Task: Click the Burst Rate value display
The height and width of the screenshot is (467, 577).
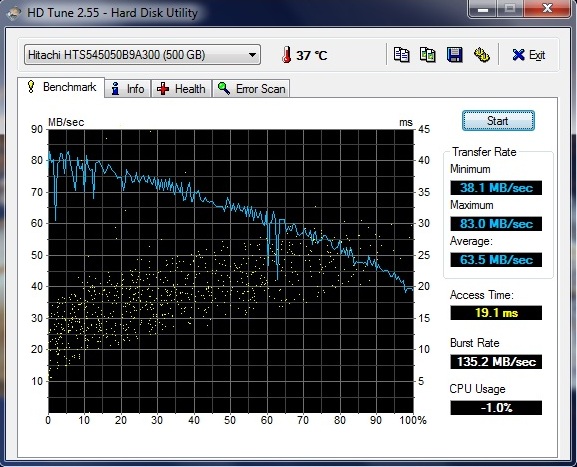Action: (496, 361)
